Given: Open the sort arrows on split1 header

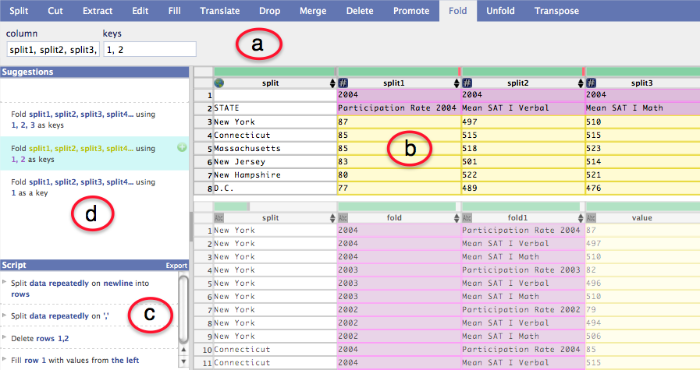Looking at the screenshot, I should click(456, 83).
